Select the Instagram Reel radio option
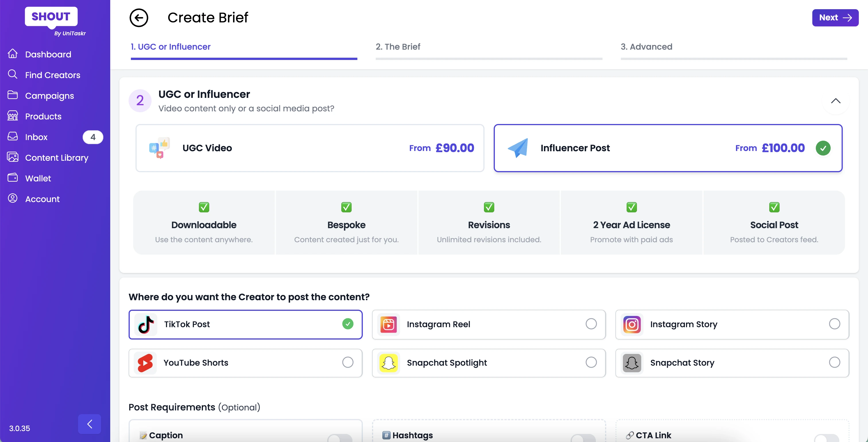 pos(591,324)
